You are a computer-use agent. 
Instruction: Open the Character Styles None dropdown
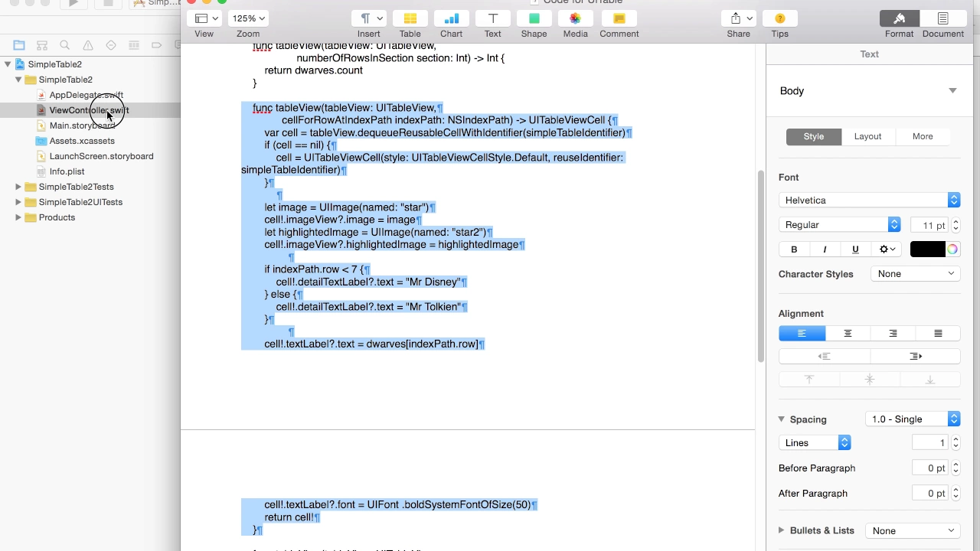[x=916, y=274]
